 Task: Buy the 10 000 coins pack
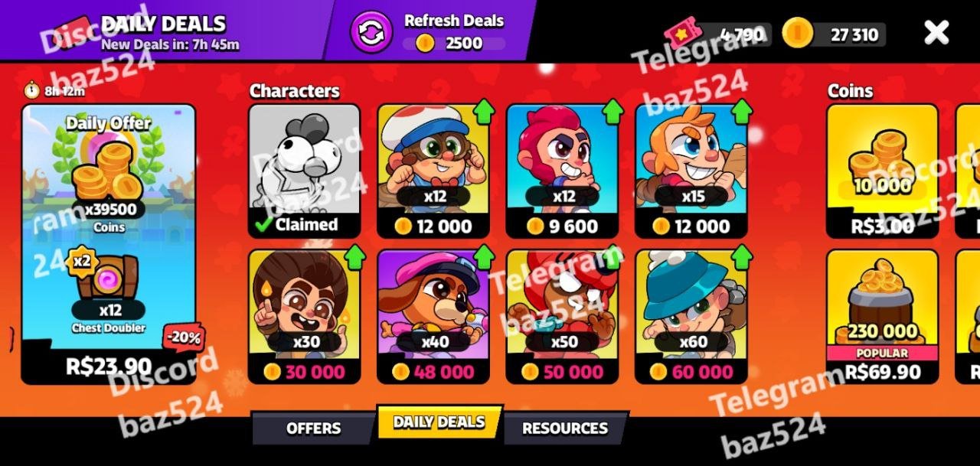(x=882, y=171)
